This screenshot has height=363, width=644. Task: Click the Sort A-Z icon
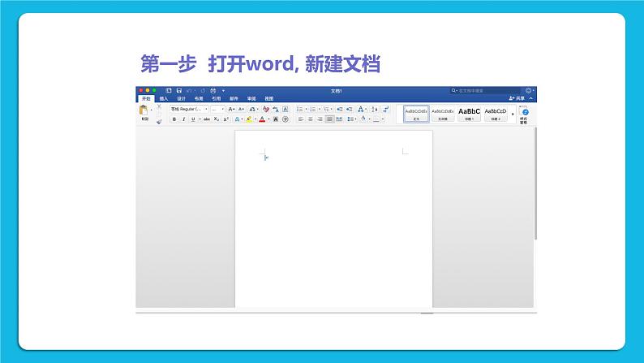[x=375, y=109]
